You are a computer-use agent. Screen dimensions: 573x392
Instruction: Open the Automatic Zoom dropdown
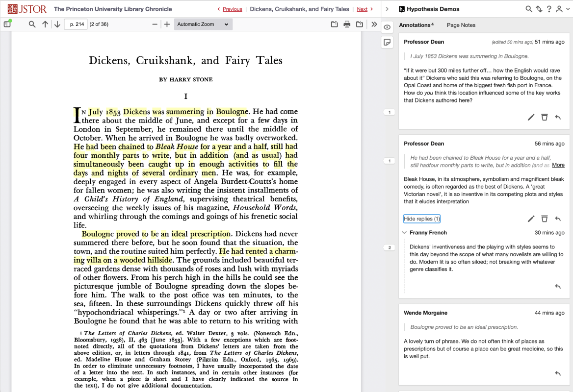(x=203, y=24)
